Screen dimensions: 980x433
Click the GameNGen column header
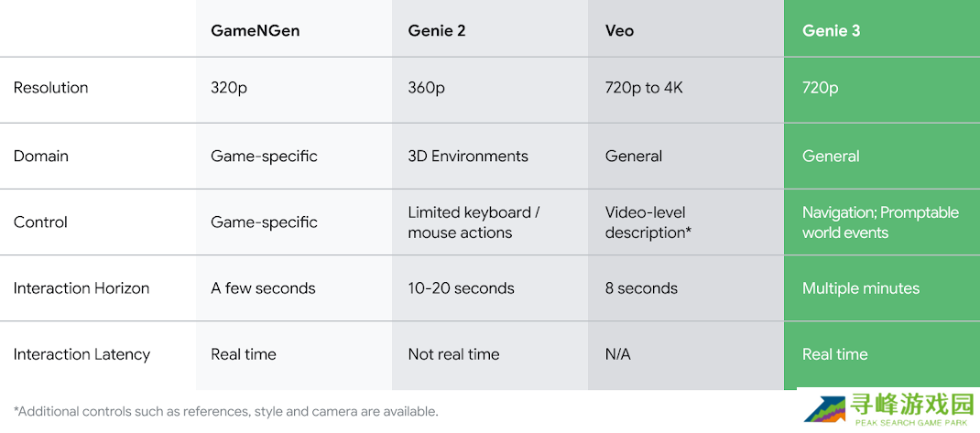tap(255, 30)
